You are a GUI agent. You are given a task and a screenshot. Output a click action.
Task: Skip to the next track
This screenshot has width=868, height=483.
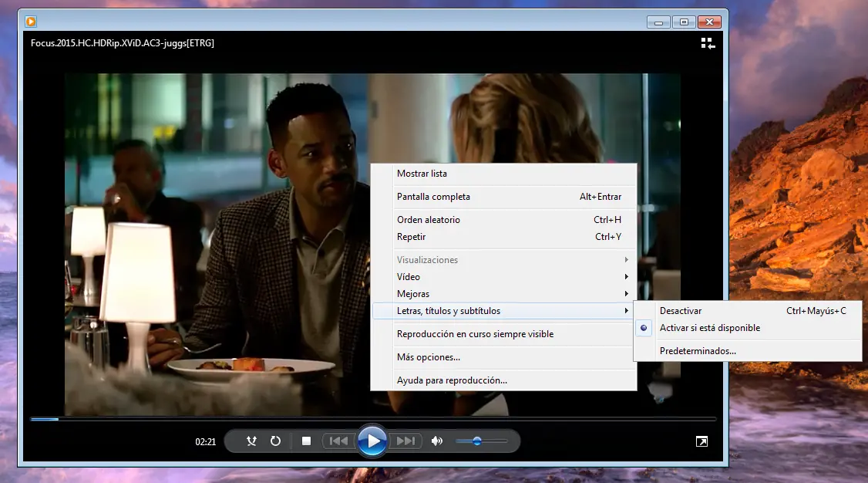tap(405, 441)
